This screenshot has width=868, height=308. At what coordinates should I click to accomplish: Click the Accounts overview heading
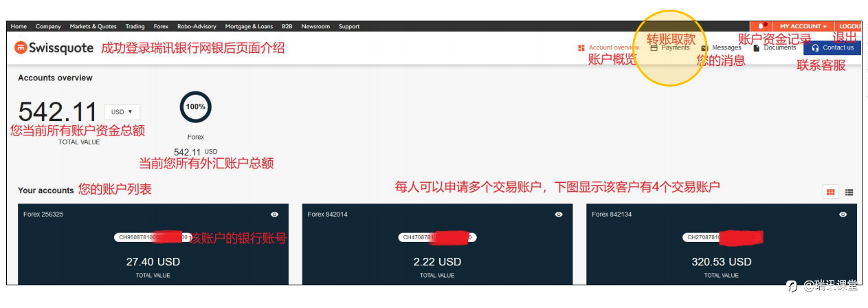coord(55,78)
